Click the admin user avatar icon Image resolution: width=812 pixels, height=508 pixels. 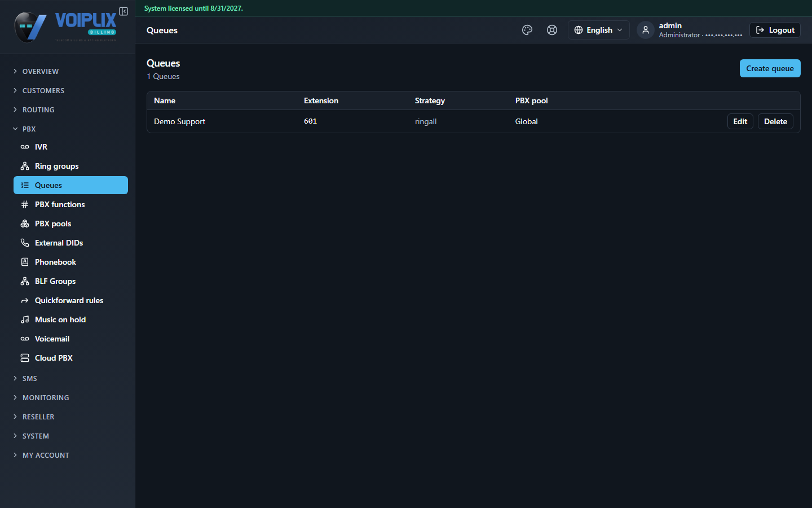(646, 30)
